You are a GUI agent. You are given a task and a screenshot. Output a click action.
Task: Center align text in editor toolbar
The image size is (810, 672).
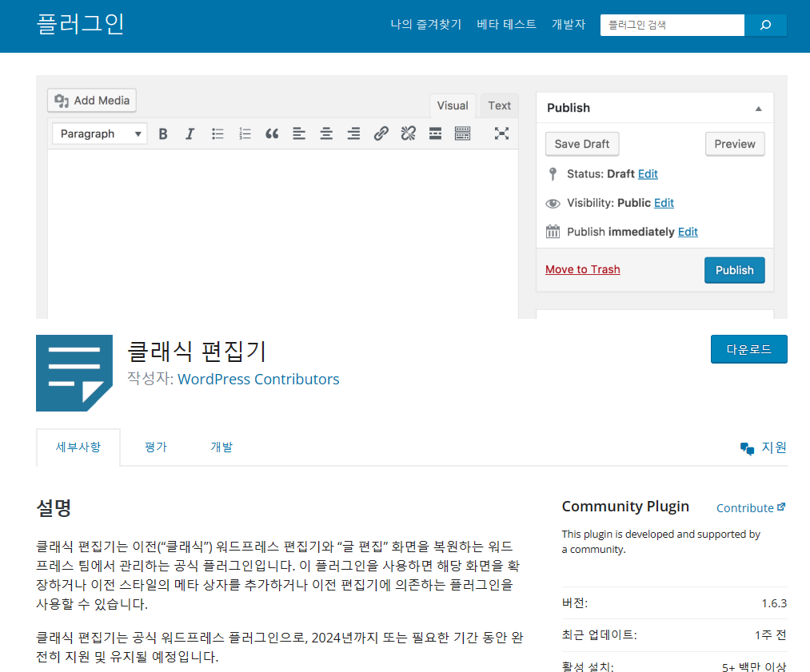[x=326, y=134]
